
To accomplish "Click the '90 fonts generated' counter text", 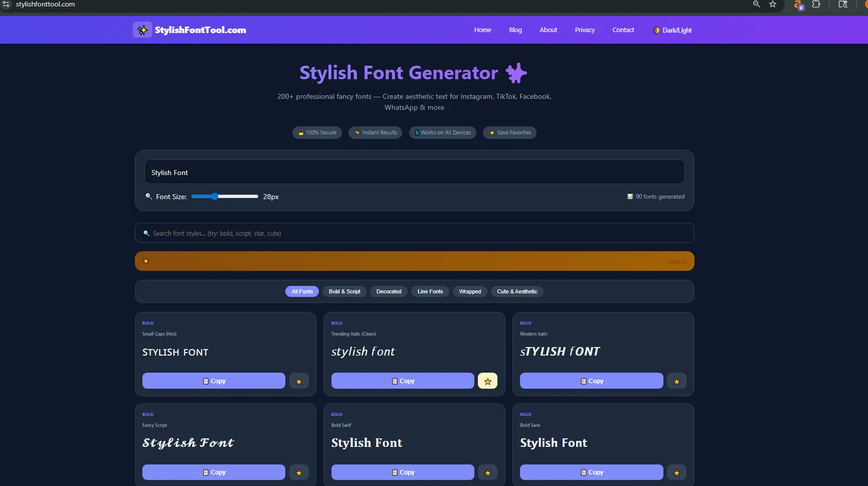I will [660, 197].
